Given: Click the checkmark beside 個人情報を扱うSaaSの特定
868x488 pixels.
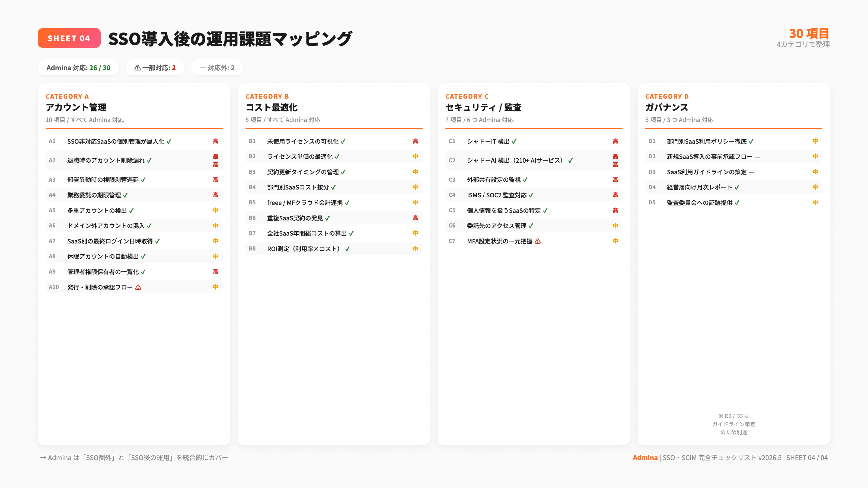Looking at the screenshot, I should tap(545, 210).
